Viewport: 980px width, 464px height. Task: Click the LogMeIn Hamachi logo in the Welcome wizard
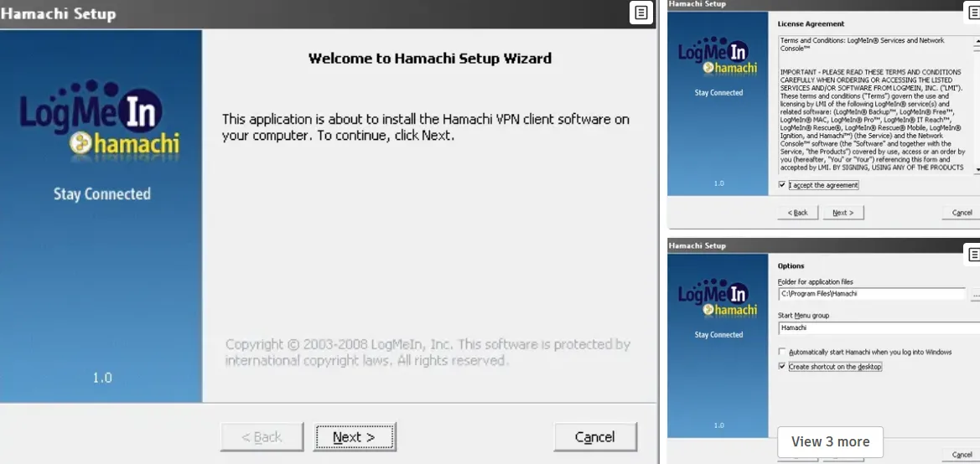click(100, 119)
